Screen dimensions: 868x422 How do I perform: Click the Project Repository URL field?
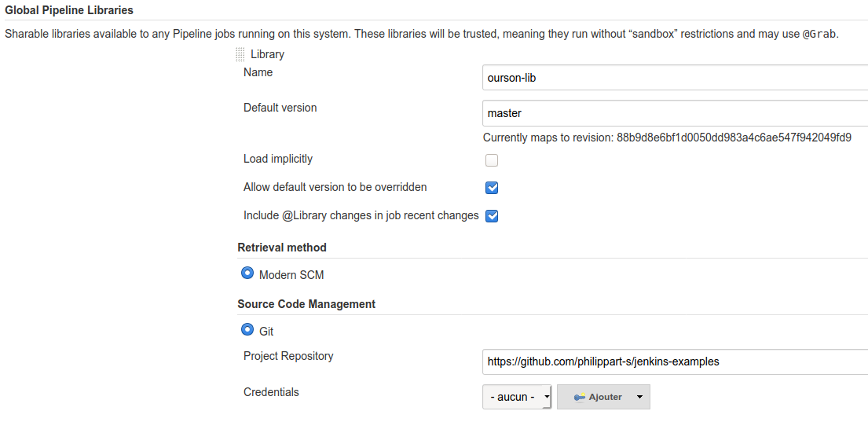click(x=675, y=361)
